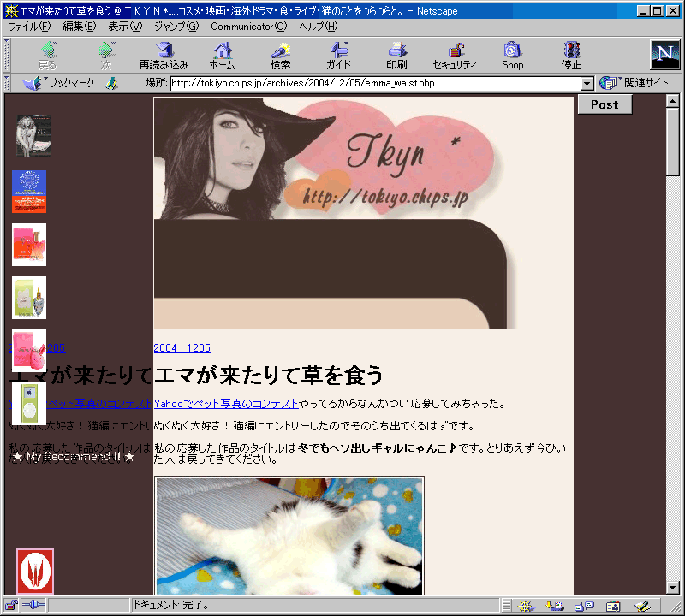The height and width of the screenshot is (616, 685).
Task: Open the Address Book component bar icon
Action: click(x=613, y=606)
